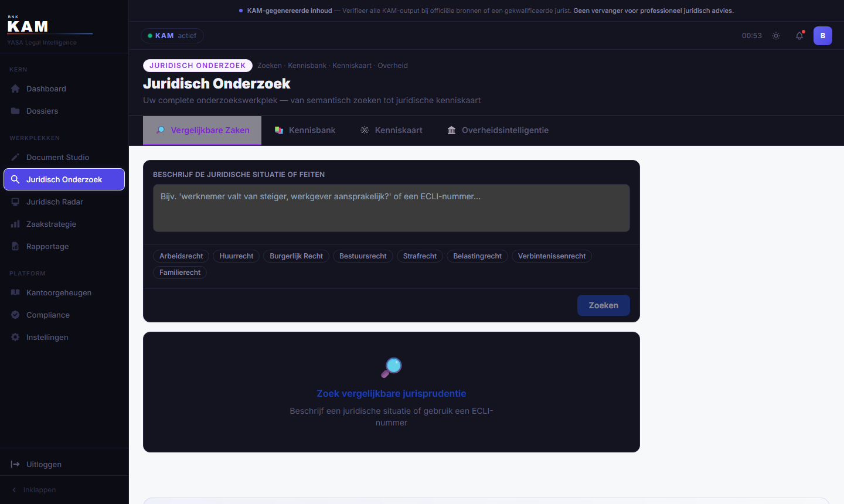The image size is (844, 504).
Task: Select the Belastingrecht filter chip
Action: [477, 256]
